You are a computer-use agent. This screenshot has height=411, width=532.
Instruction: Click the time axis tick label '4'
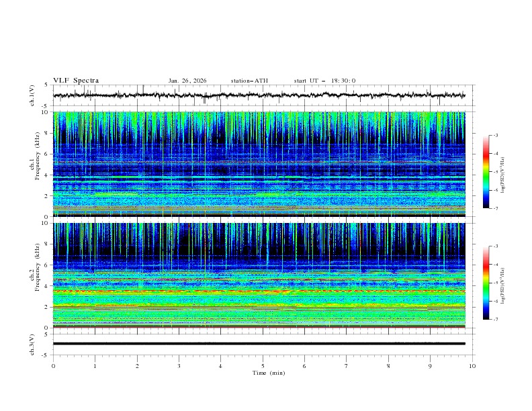coord(220,366)
